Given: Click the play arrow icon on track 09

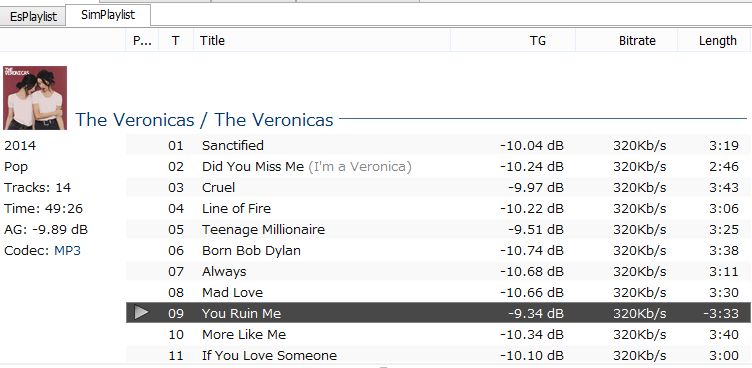Looking at the screenshot, I should [x=141, y=313].
